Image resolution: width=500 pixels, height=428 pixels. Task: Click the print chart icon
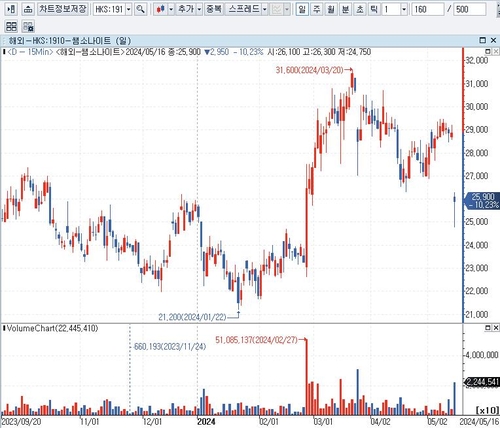[x=28, y=9]
